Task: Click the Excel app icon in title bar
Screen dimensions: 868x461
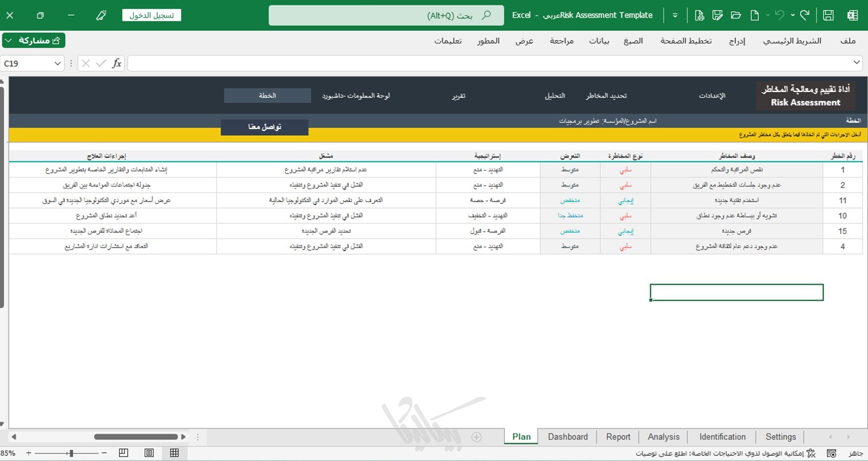Action: [852, 15]
